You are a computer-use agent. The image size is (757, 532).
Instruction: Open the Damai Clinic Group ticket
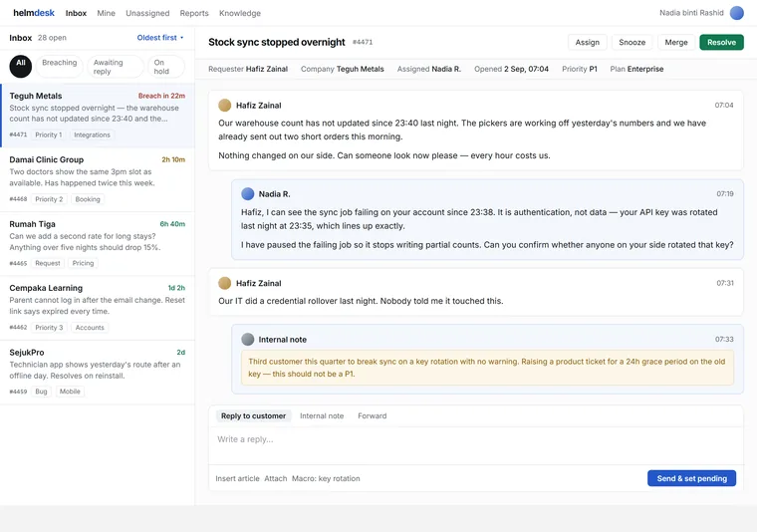[x=98, y=179]
